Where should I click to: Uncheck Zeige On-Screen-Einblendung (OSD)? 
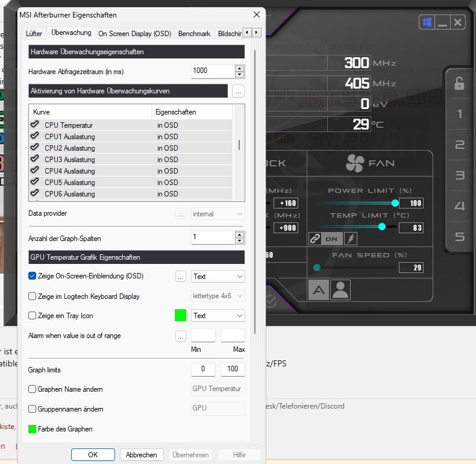pyautogui.click(x=32, y=276)
